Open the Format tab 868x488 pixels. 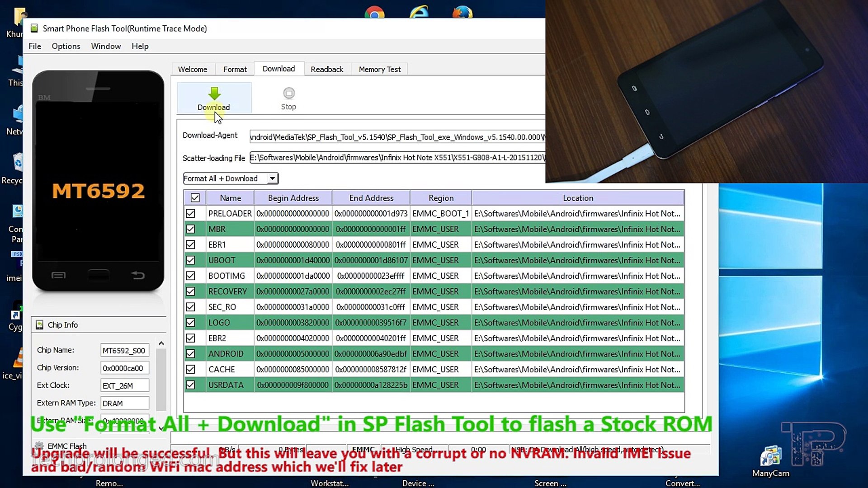click(234, 69)
